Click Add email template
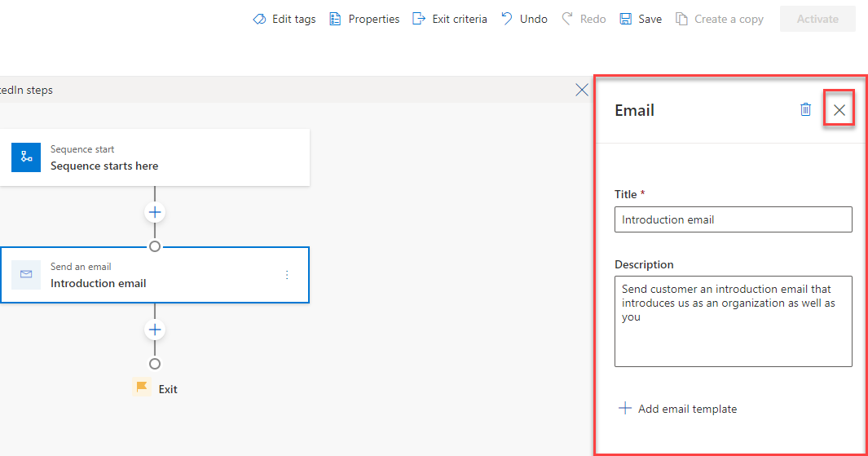 click(677, 409)
